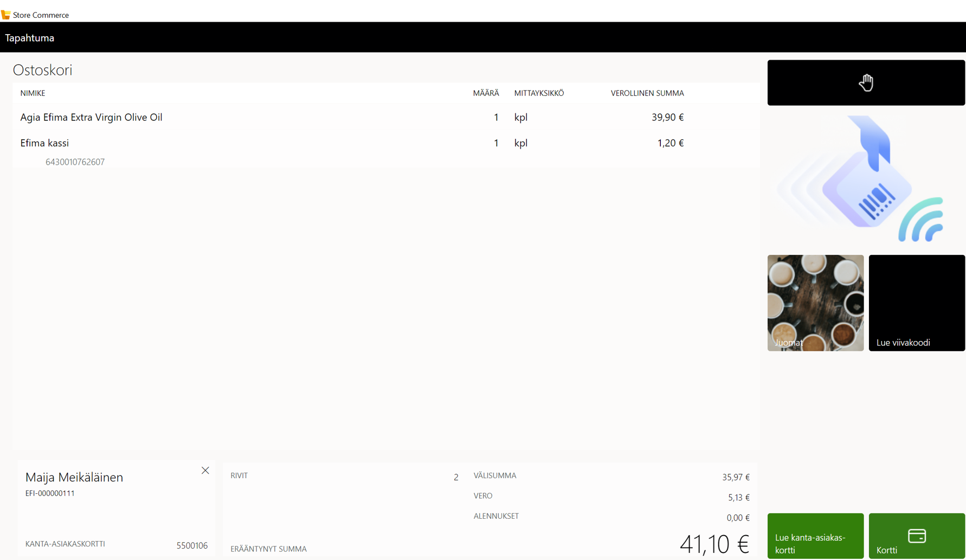
Task: Click the VEROLLINEN SUMMA column header
Action: tap(647, 93)
